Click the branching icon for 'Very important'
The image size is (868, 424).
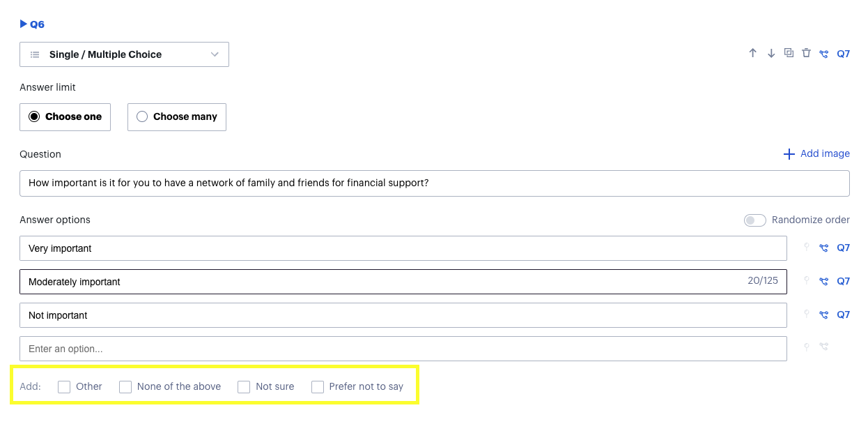click(824, 248)
